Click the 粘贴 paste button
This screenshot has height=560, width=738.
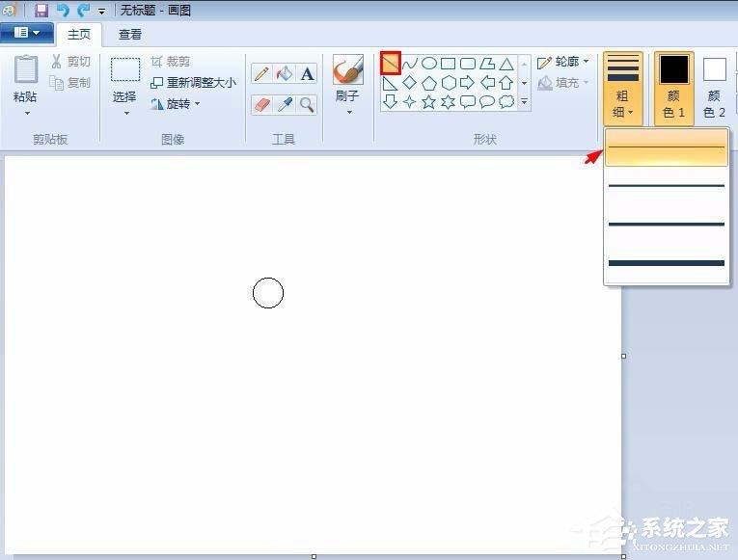tap(25, 85)
